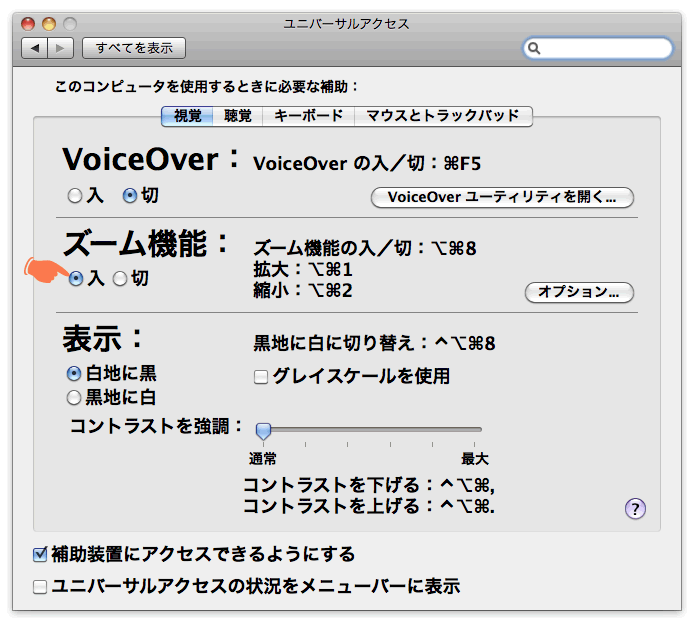
Task: Open VoiceOver ユーティリティを開く button
Action: [x=502, y=197]
